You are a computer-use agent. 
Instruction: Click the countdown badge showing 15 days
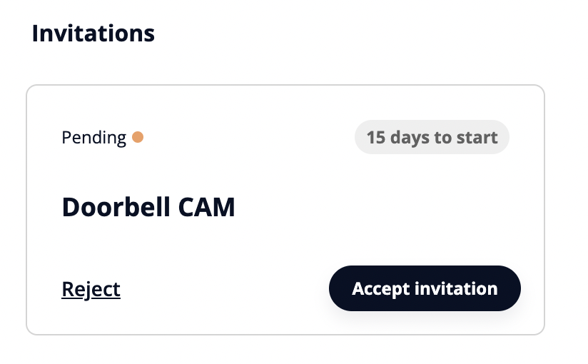[x=432, y=137]
